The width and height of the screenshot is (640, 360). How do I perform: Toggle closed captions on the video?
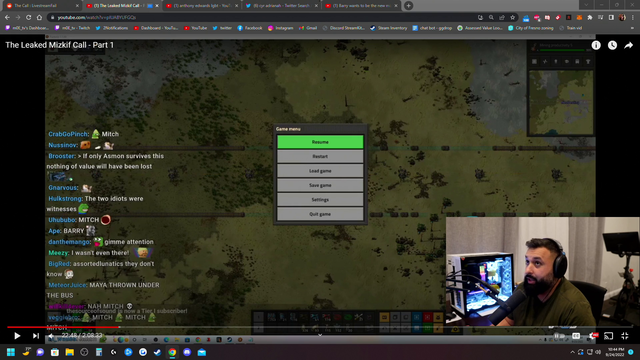coord(576,336)
